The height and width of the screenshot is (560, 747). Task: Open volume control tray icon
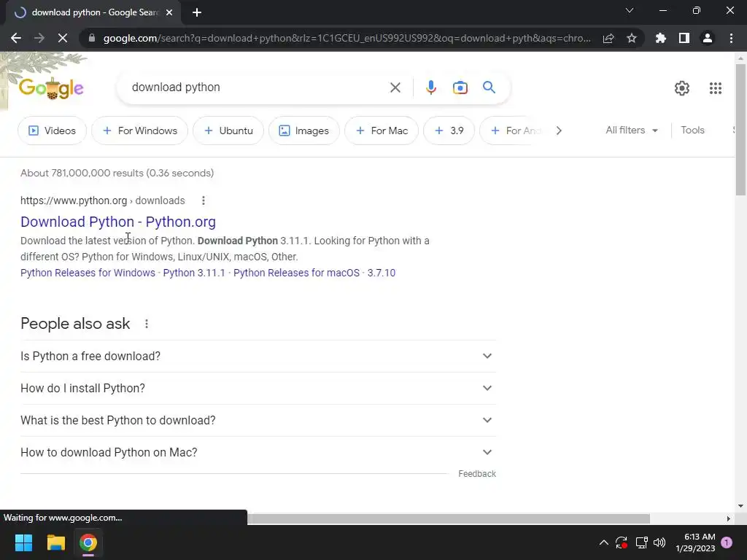pos(659,542)
